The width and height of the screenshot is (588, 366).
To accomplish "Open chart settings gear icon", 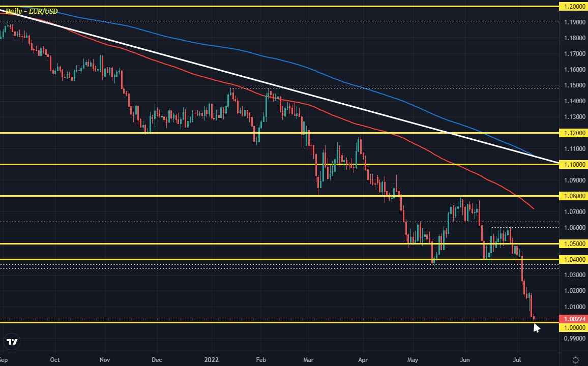I will pyautogui.click(x=575, y=360).
